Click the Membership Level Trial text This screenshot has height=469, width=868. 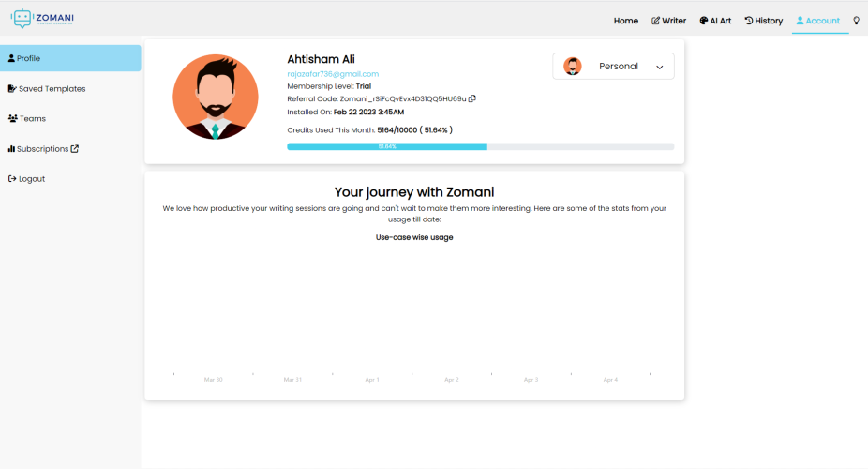(x=329, y=86)
